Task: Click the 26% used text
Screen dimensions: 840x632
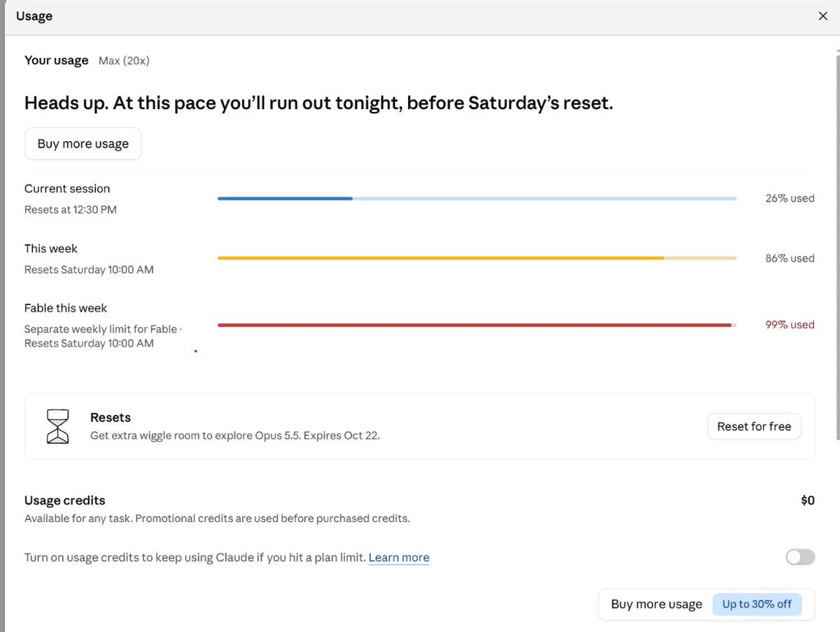Action: coord(790,199)
